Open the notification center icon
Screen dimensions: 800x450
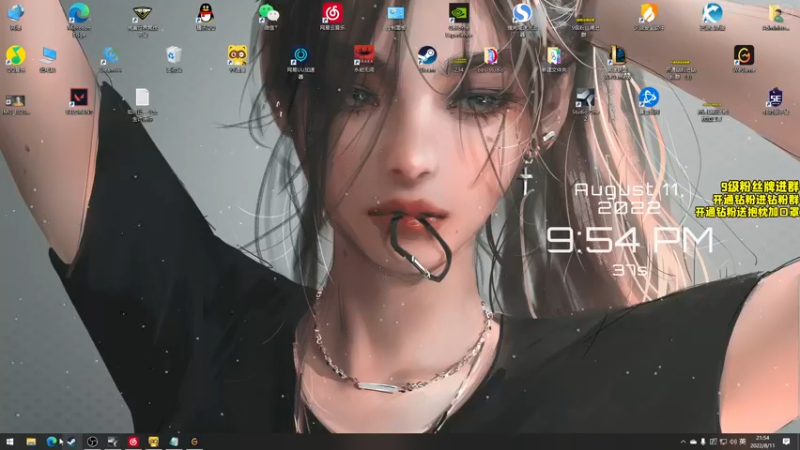(x=786, y=441)
